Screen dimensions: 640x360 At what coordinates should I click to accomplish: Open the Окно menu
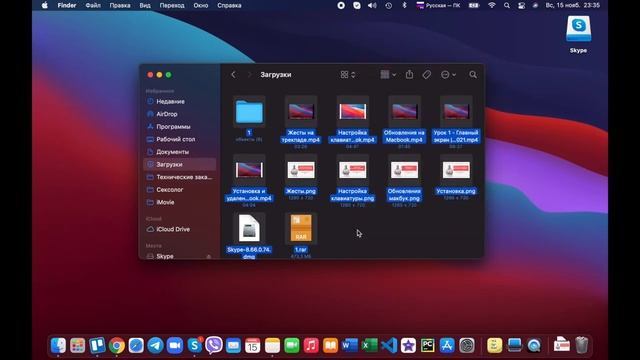pyautogui.click(x=201, y=5)
